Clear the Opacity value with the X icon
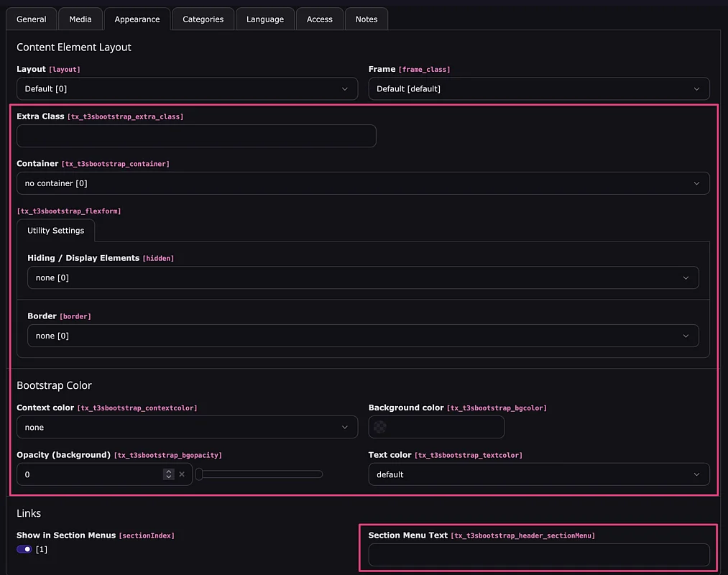The width and height of the screenshot is (728, 575). tap(182, 474)
